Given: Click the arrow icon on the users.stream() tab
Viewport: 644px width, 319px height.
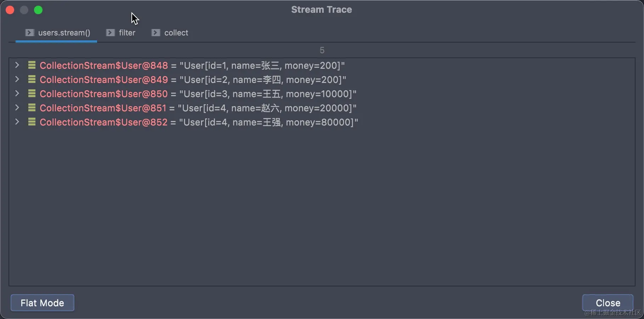Looking at the screenshot, I should coord(30,33).
